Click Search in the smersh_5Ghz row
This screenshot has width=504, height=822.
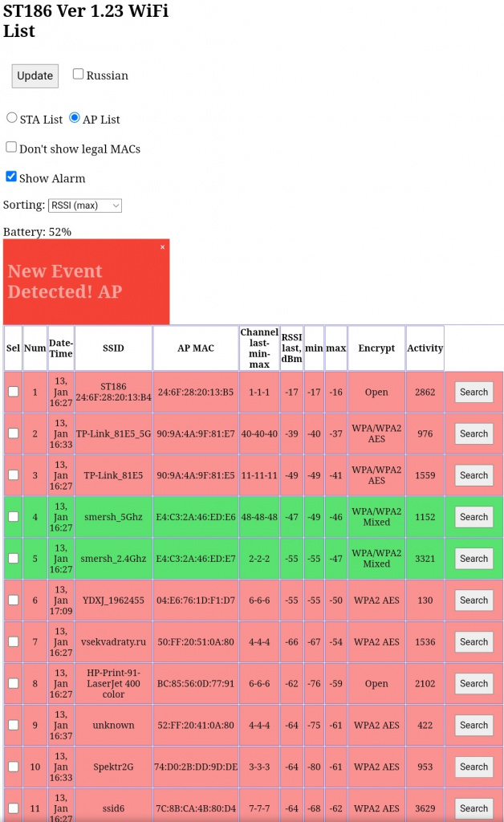pyautogui.click(x=474, y=517)
